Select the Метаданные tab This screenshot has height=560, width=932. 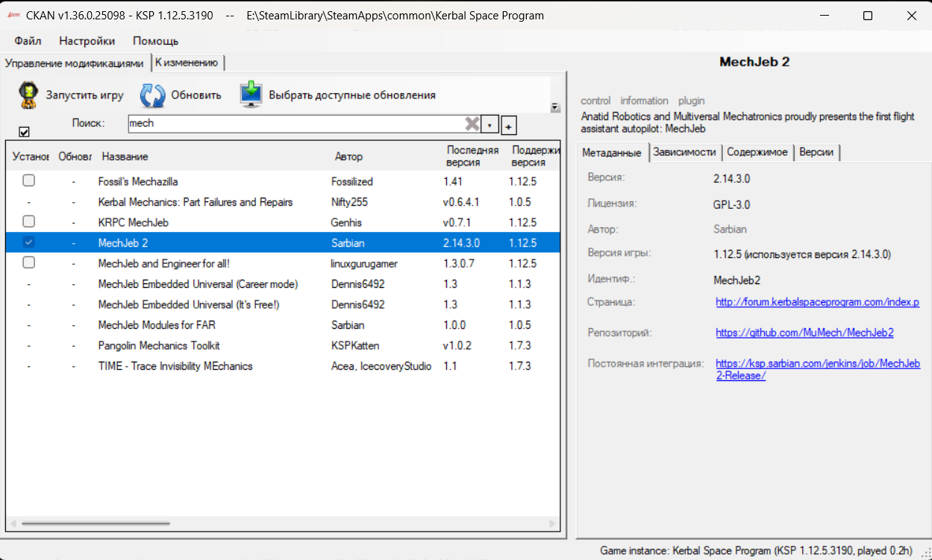[611, 152]
